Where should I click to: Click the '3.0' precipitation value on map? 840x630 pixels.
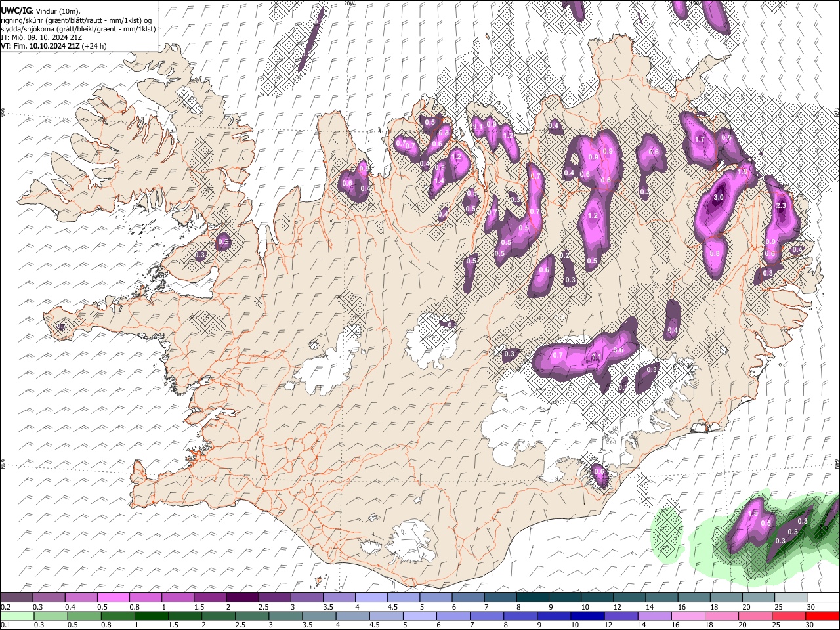point(718,197)
